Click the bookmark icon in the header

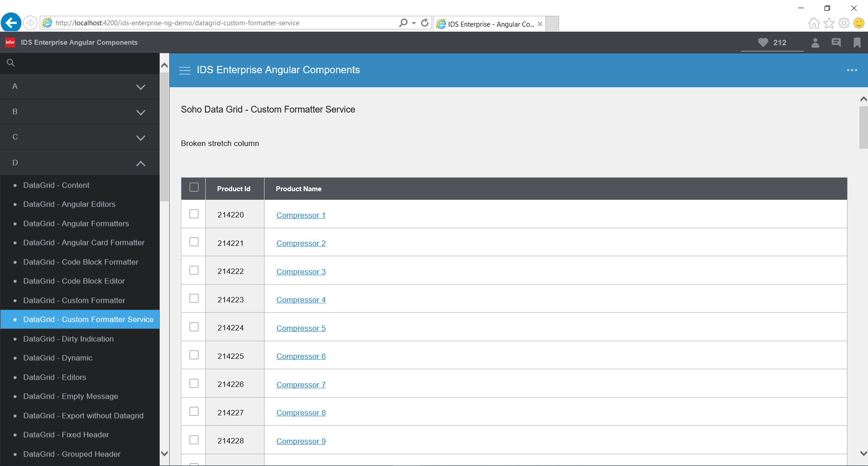point(857,42)
